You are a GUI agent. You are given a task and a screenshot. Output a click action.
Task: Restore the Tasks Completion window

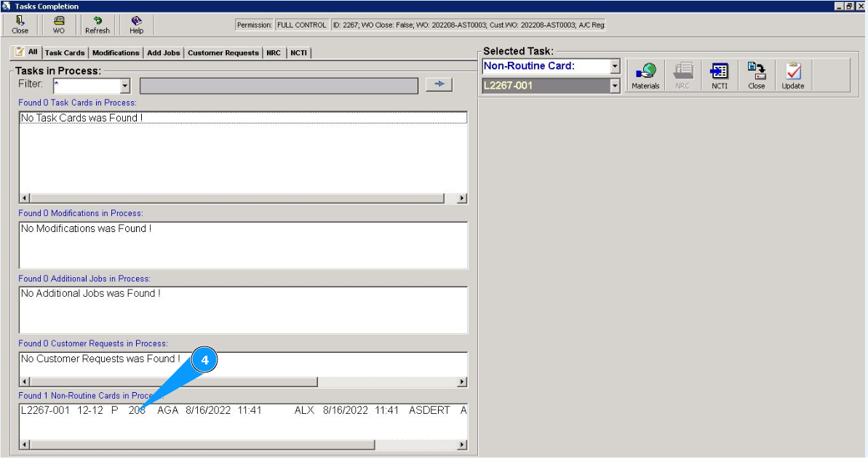pyautogui.click(x=849, y=6)
